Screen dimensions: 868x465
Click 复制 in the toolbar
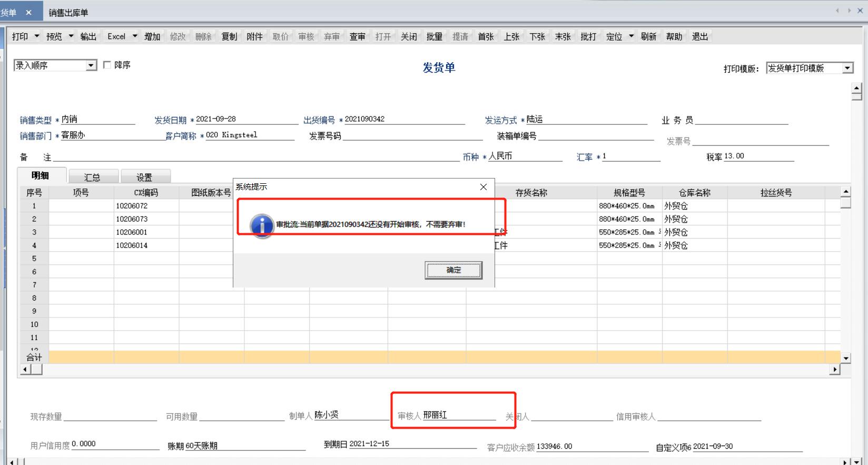(229, 36)
